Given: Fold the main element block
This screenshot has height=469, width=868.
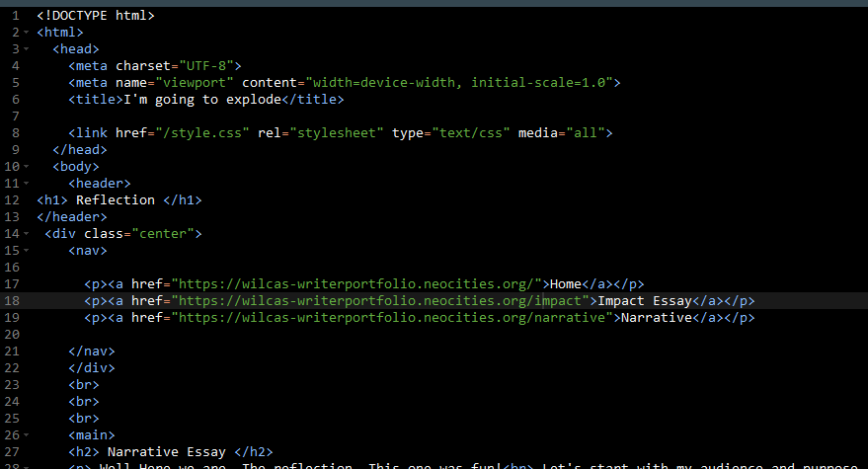Looking at the screenshot, I should (x=26, y=435).
